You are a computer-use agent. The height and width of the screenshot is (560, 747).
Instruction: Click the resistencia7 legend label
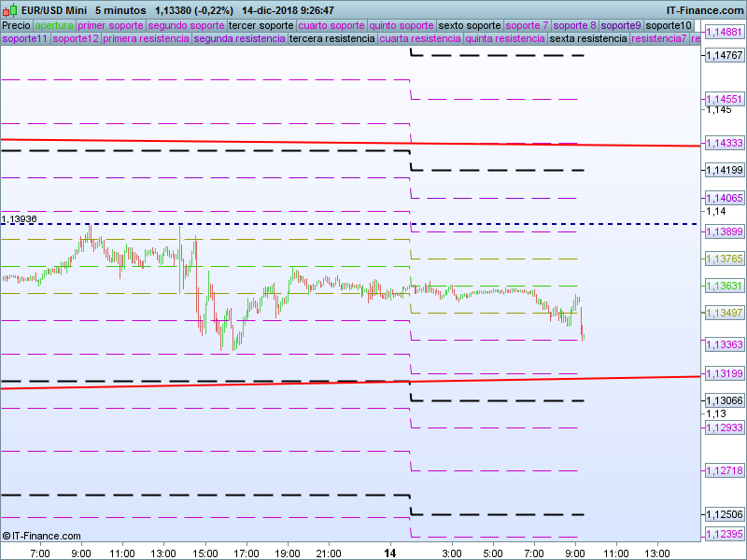pos(659,39)
